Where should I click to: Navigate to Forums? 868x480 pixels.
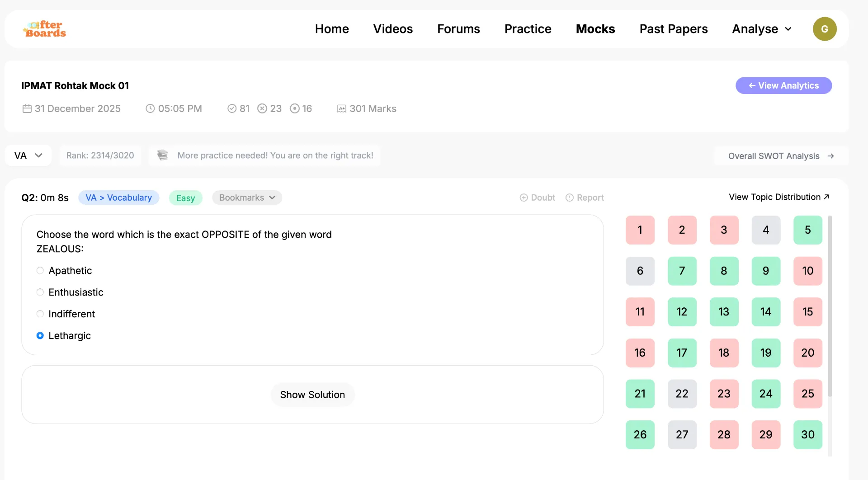[x=458, y=29]
